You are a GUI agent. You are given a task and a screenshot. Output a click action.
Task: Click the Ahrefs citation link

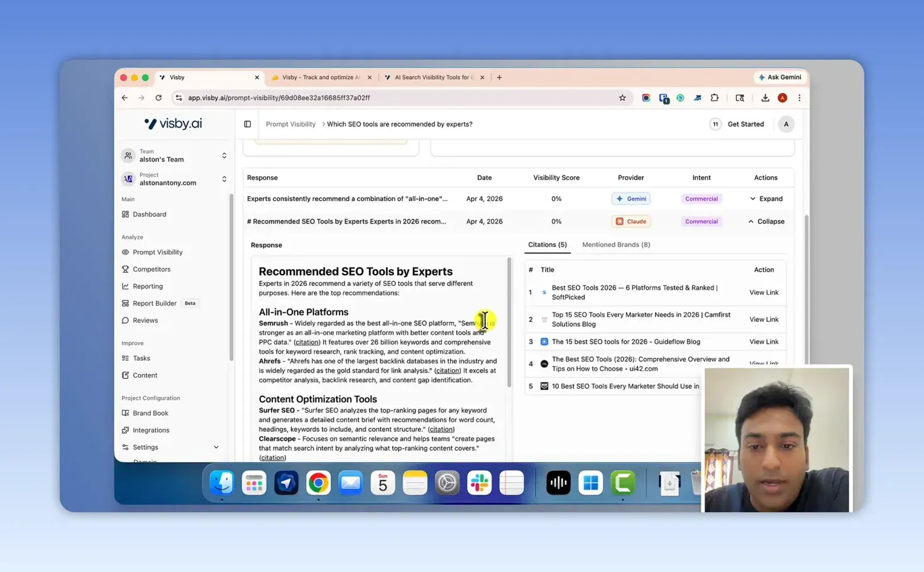[x=447, y=371]
